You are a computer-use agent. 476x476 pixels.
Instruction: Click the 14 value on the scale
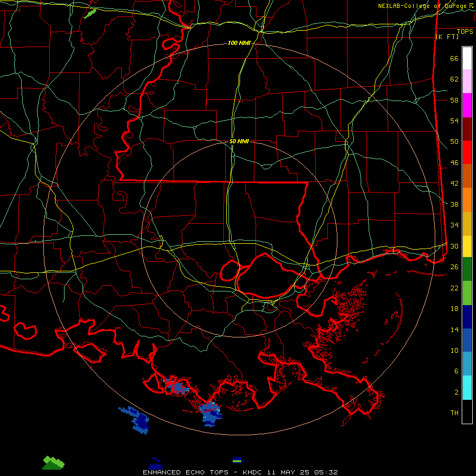tap(454, 329)
